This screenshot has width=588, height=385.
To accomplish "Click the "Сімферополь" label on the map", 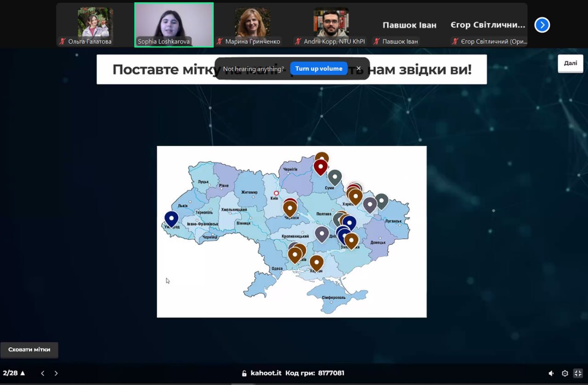I will point(334,297).
